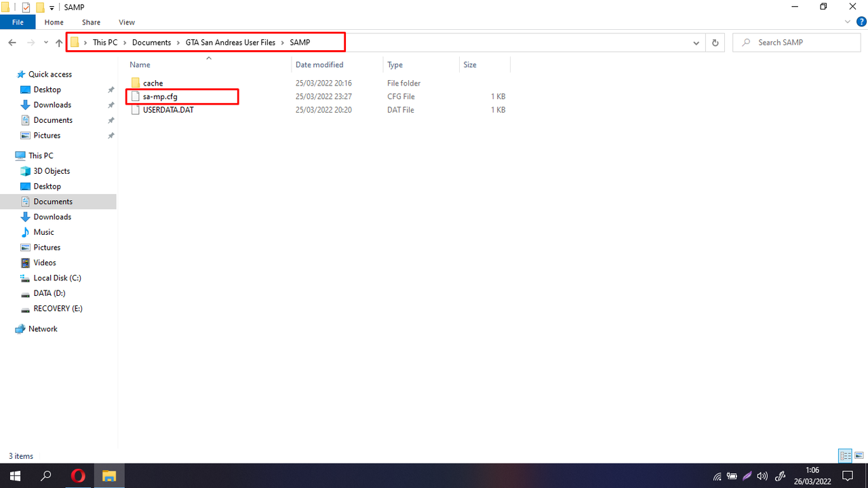Click the pen tray icon beside the clock
The height and width of the screenshot is (488, 868).
coord(781,476)
